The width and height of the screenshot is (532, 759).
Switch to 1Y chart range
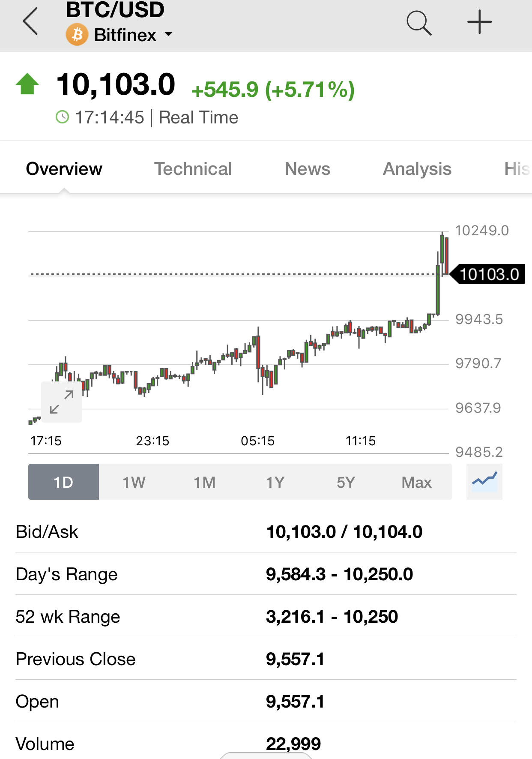pos(275,482)
